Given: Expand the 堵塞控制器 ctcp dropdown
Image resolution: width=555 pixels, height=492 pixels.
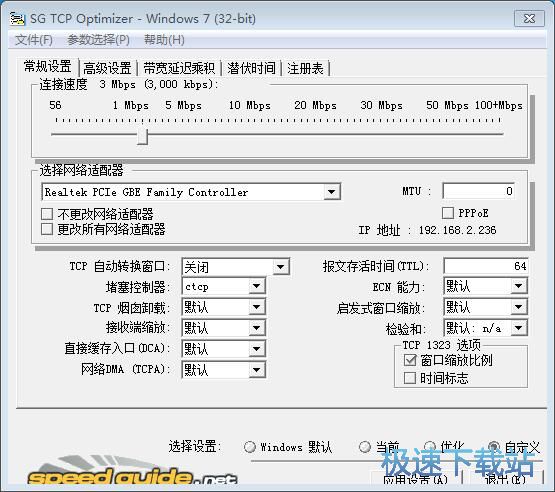Looking at the screenshot, I should (x=257, y=286).
